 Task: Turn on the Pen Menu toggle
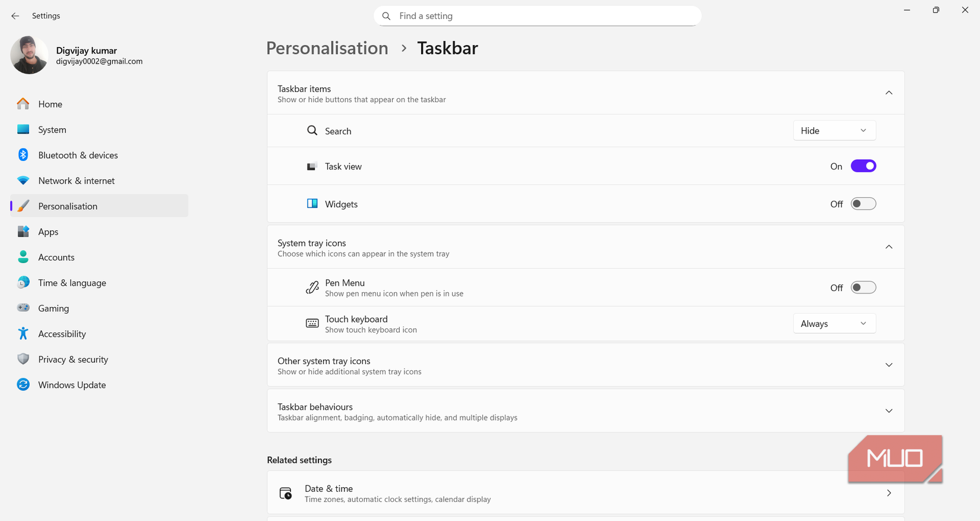click(864, 287)
